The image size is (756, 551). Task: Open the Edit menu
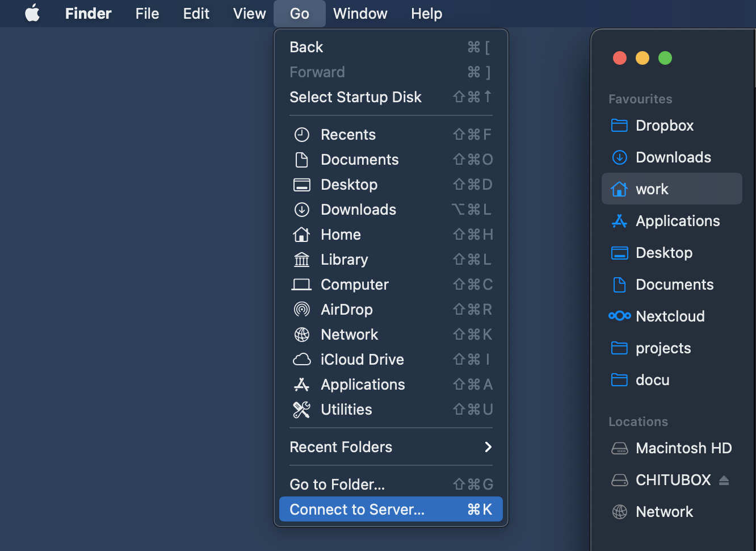point(196,13)
